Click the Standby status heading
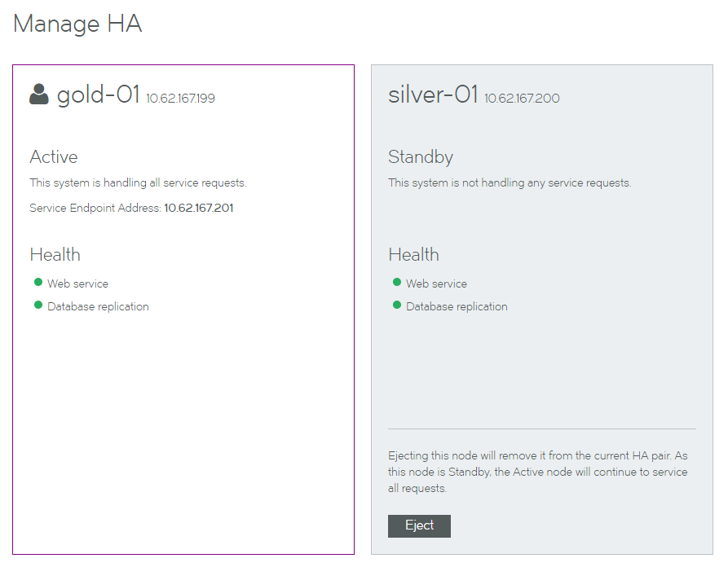 pos(421,157)
